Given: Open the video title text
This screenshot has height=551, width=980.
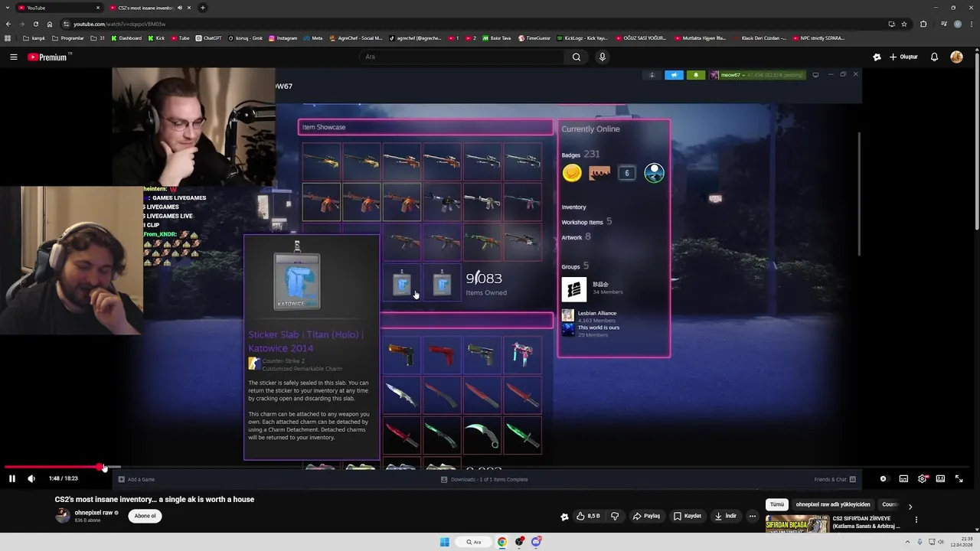Looking at the screenshot, I should click(x=155, y=500).
